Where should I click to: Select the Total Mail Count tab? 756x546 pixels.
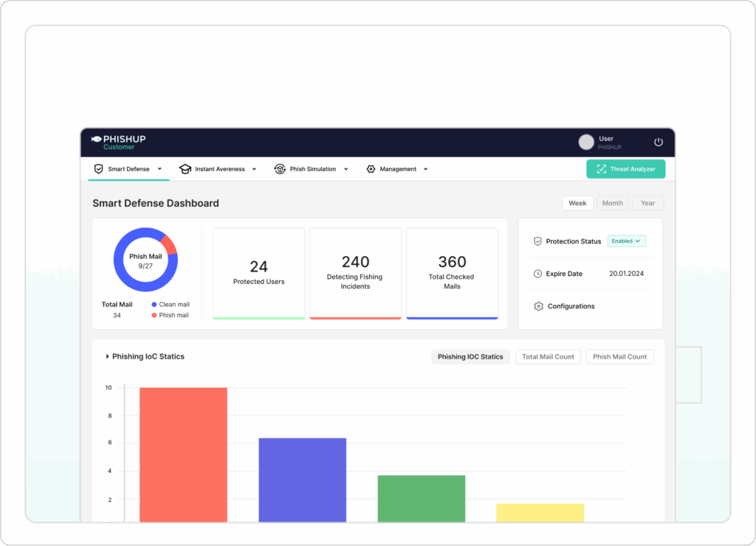tap(548, 356)
